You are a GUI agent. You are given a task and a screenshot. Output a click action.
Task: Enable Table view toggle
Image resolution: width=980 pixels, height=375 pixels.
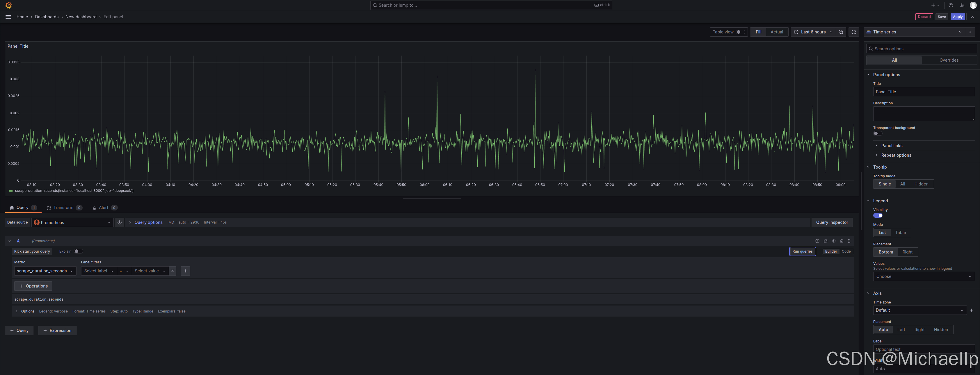pos(740,32)
